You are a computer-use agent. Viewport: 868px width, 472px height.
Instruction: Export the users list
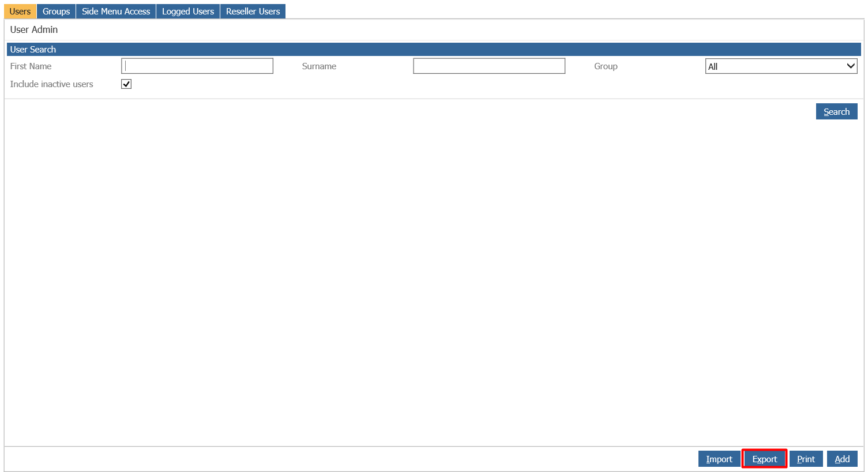point(765,459)
